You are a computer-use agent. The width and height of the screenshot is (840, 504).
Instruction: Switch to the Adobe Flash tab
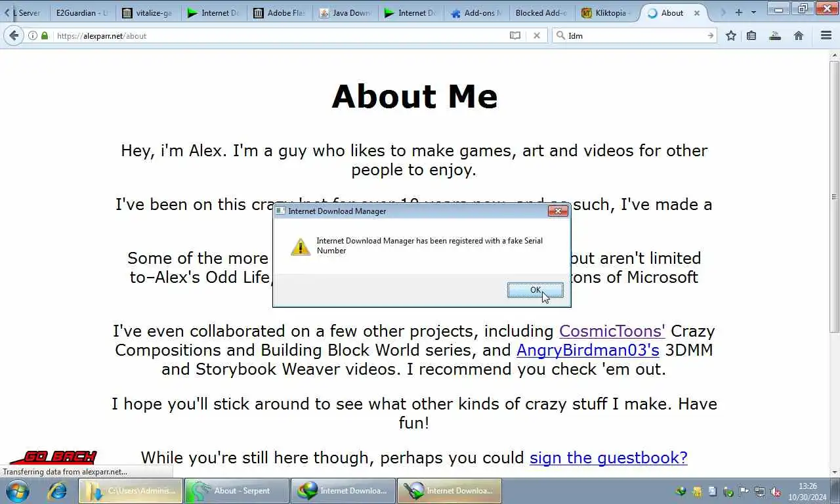[x=278, y=12]
